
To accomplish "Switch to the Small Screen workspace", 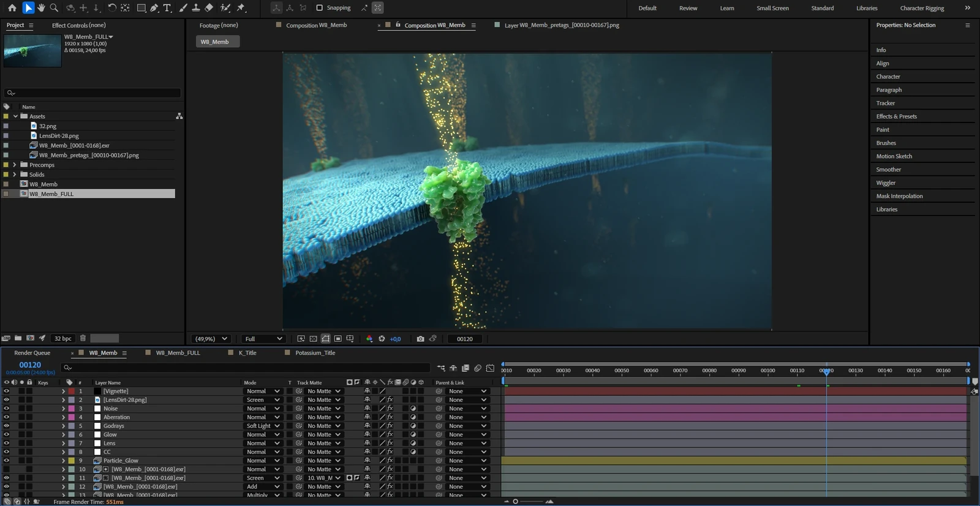I will point(772,8).
